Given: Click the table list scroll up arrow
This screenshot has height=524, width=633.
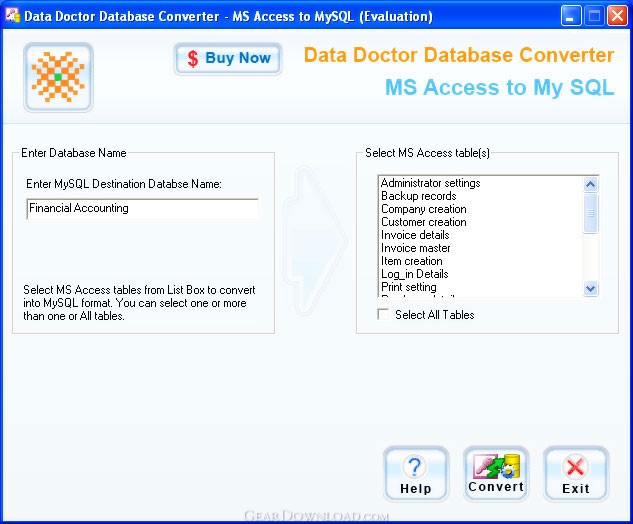Looking at the screenshot, I should coord(590,184).
